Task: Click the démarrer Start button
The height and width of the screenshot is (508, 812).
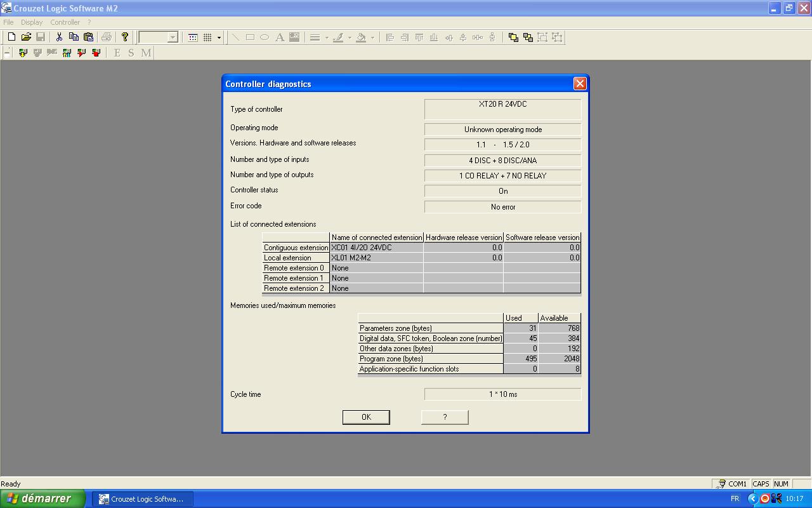Action: pyautogui.click(x=42, y=498)
